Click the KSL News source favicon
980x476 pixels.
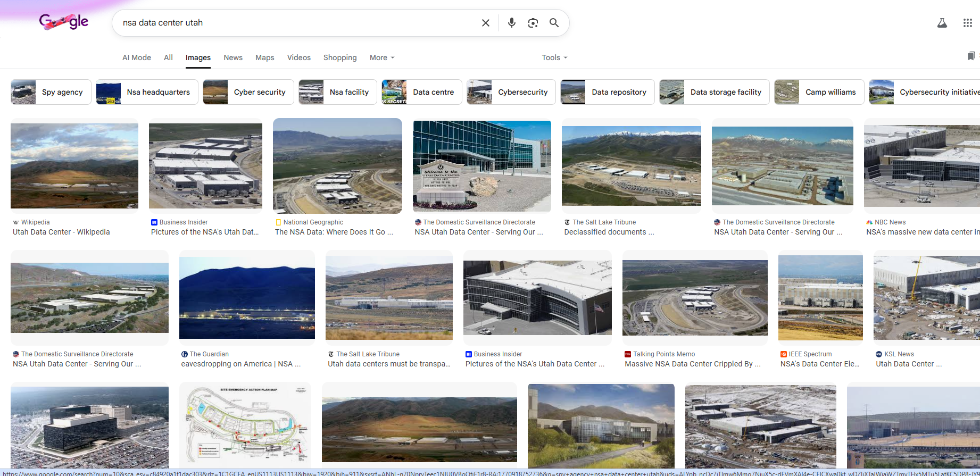[879, 354]
